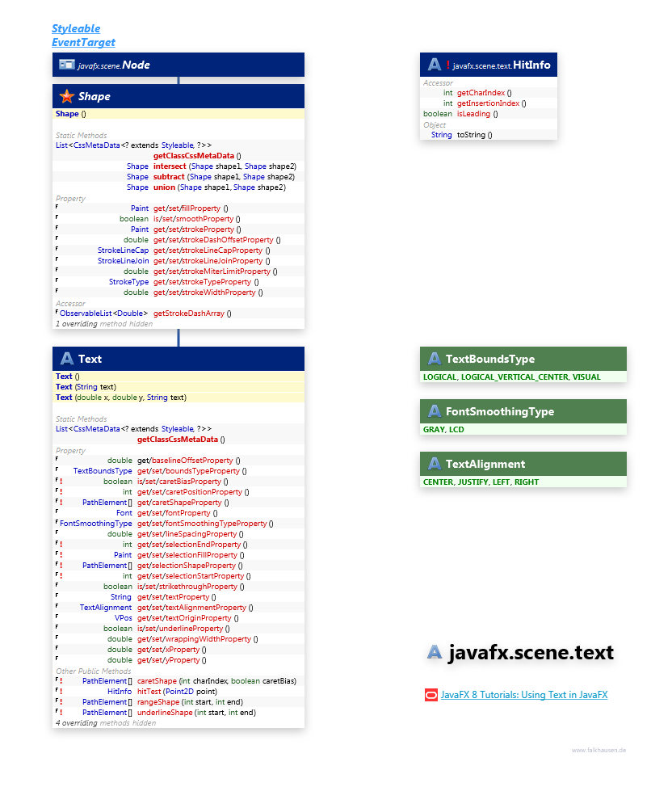This screenshot has height=787, width=672.
Task: Click the Text class icon
Action: tap(66, 359)
